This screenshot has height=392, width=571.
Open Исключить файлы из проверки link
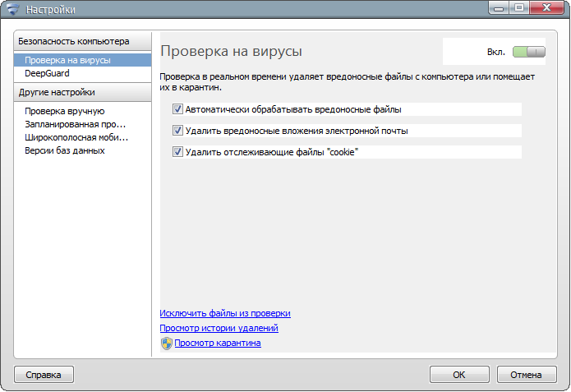[x=225, y=313]
